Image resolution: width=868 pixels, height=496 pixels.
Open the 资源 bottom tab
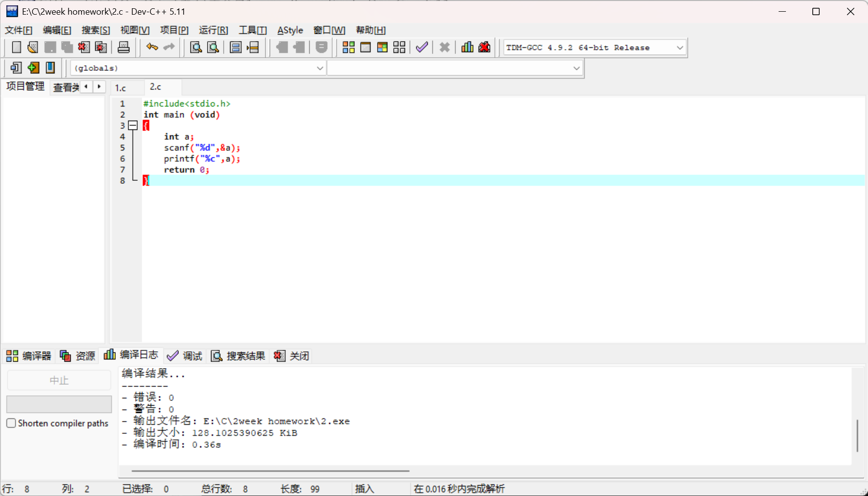78,356
